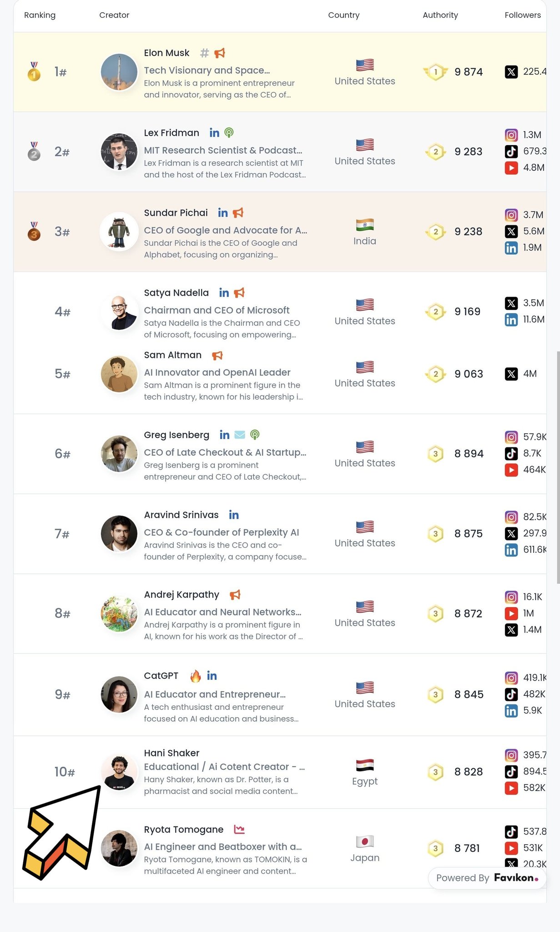Click Ryota Tomogane's trending chart icon
This screenshot has width=560, height=932.
(x=239, y=830)
